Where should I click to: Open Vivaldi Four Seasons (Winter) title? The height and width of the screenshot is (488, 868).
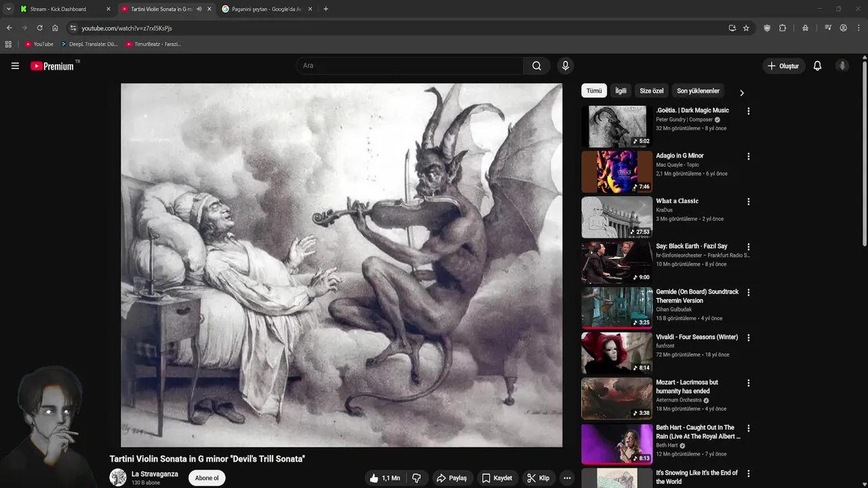[x=696, y=337]
